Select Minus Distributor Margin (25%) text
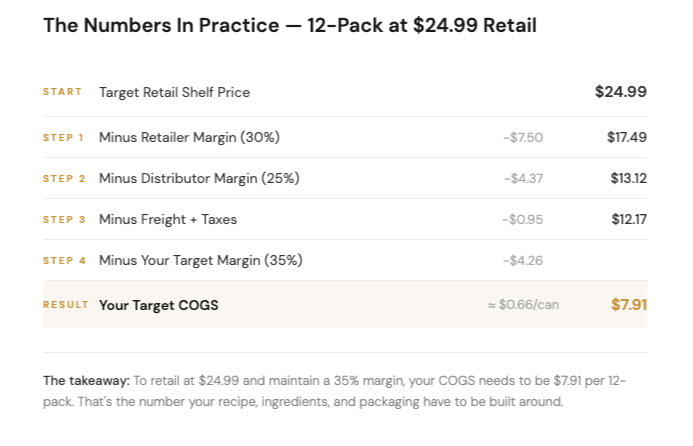Image resolution: width=693 pixels, height=446 pixels. point(199,178)
